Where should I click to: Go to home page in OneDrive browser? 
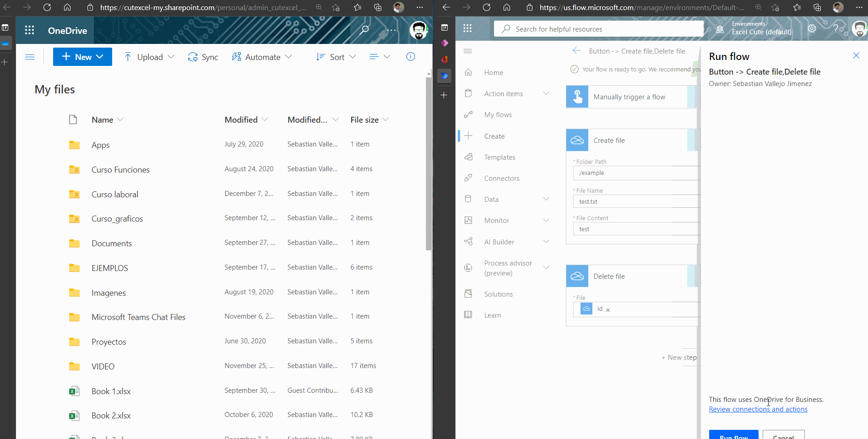click(x=67, y=7)
